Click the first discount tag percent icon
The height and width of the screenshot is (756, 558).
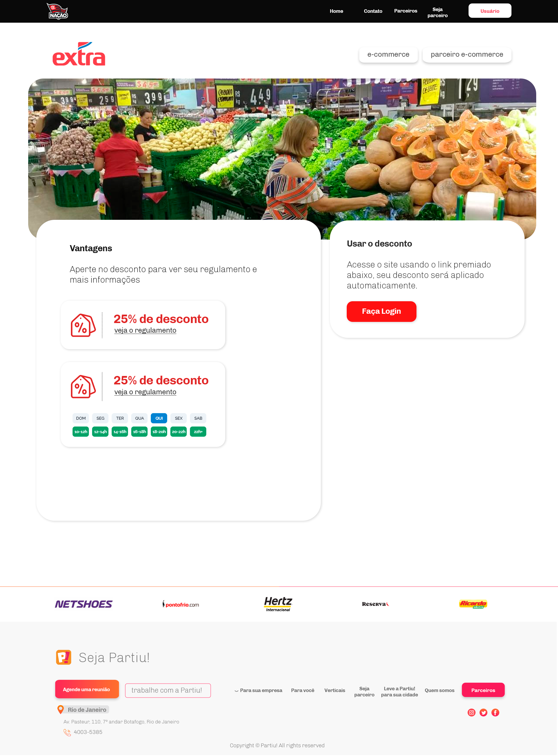tap(83, 325)
